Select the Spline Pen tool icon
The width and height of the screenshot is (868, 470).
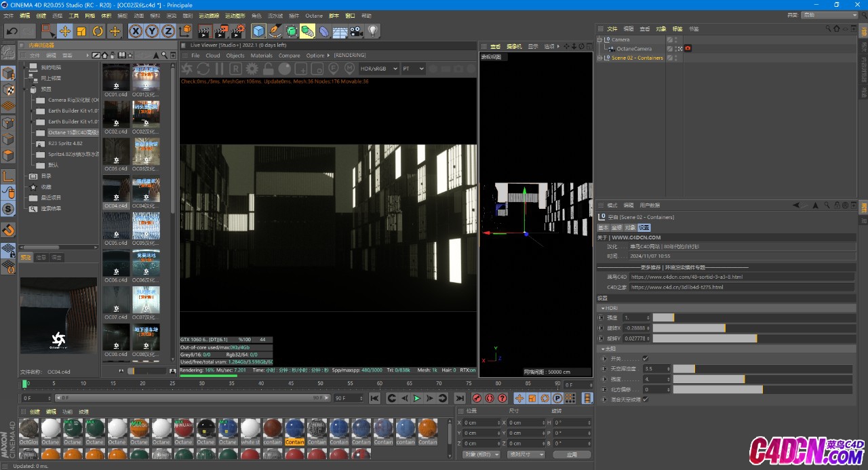(x=275, y=31)
